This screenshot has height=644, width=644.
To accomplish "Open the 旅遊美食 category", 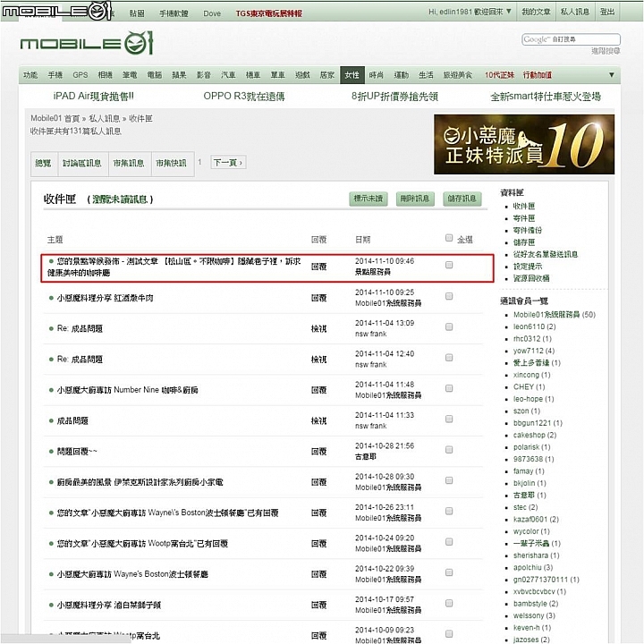I will pyautogui.click(x=458, y=75).
